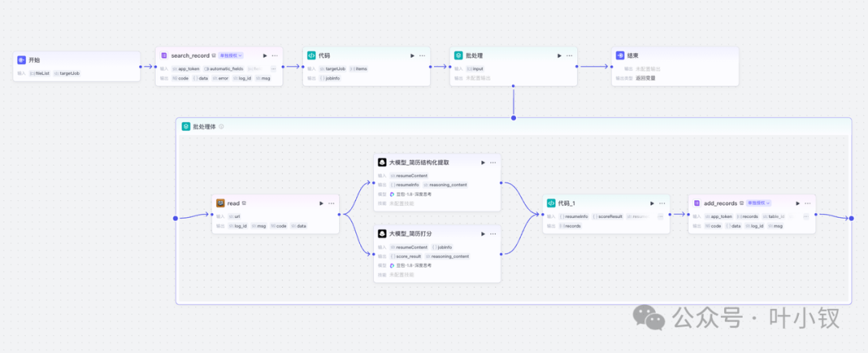The width and height of the screenshot is (868, 353).
Task: Click the read node plugin icon
Action: [220, 203]
